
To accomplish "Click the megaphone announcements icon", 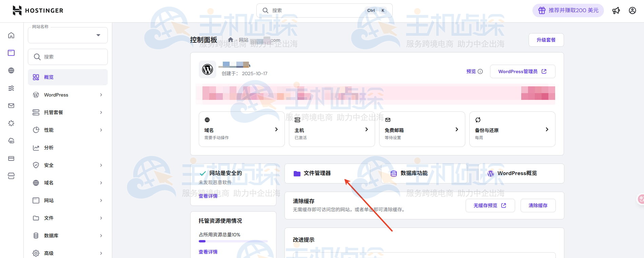I will (x=616, y=10).
